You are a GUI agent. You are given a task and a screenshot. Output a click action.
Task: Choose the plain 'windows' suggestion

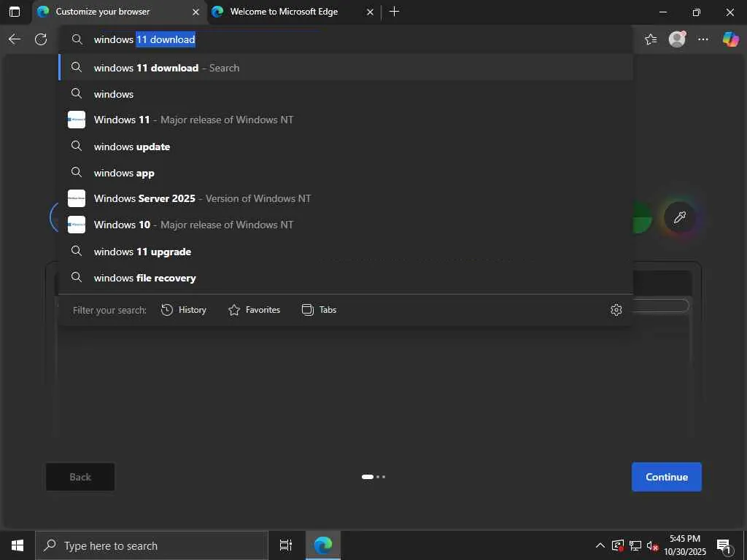coord(345,94)
